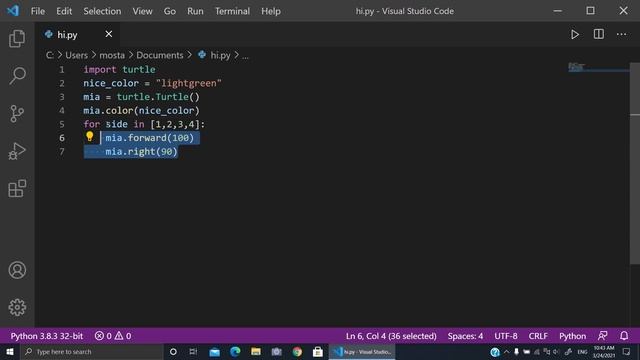Click the "lightgreen" string on line 2

(x=189, y=83)
